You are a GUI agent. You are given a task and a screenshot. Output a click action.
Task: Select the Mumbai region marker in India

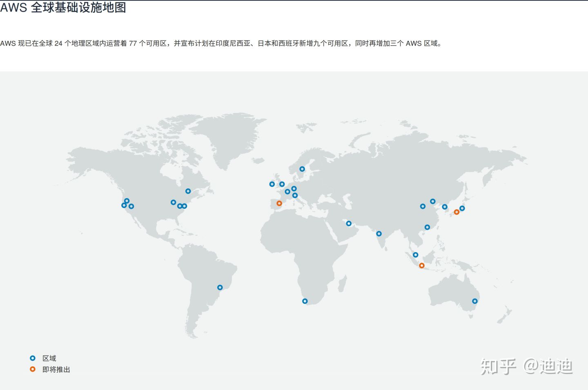click(379, 234)
